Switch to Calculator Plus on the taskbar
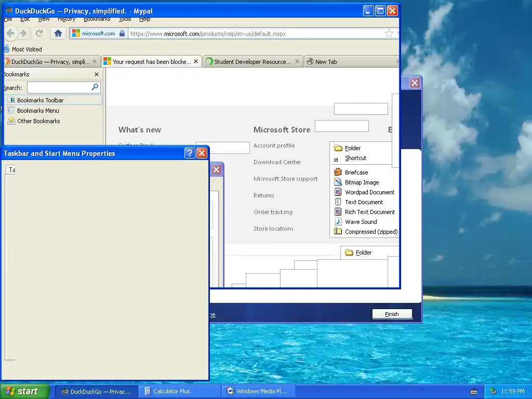The width and height of the screenshot is (532, 399). (180, 391)
